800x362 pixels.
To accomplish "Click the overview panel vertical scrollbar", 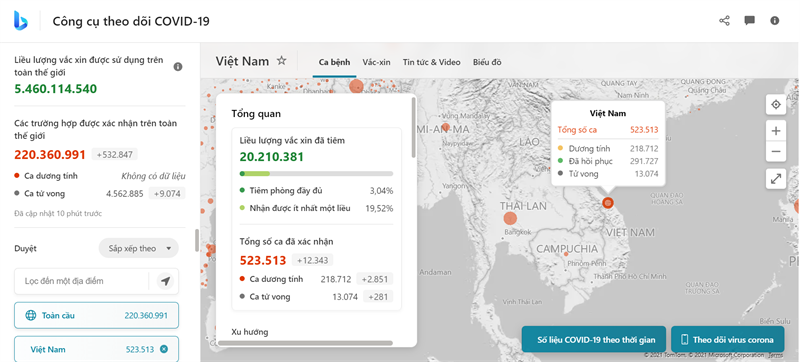I will (413, 127).
